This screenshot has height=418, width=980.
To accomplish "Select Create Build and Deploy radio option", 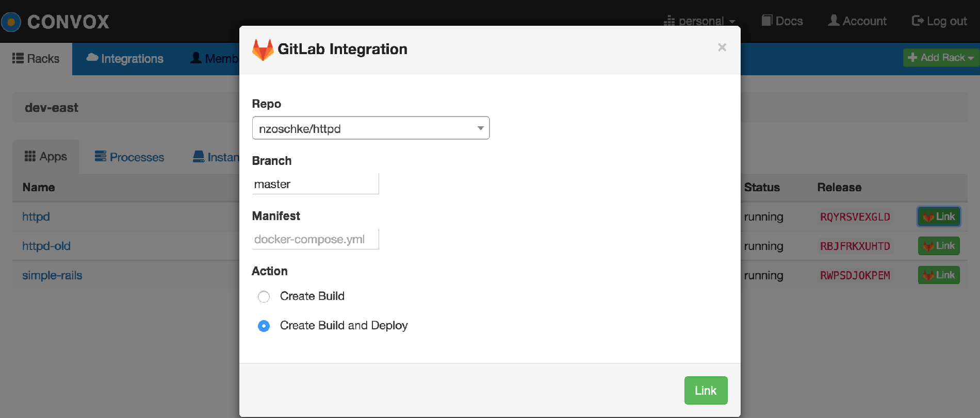I will click(x=264, y=326).
